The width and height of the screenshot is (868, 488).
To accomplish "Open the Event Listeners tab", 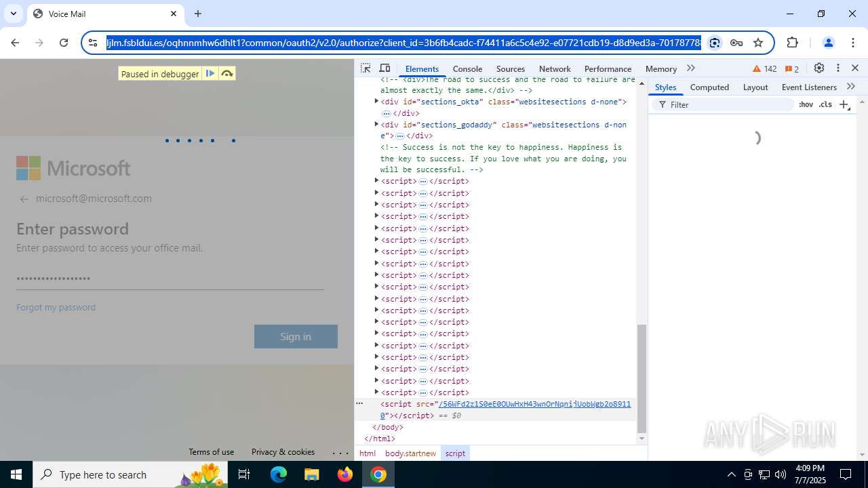I will click(x=809, y=87).
